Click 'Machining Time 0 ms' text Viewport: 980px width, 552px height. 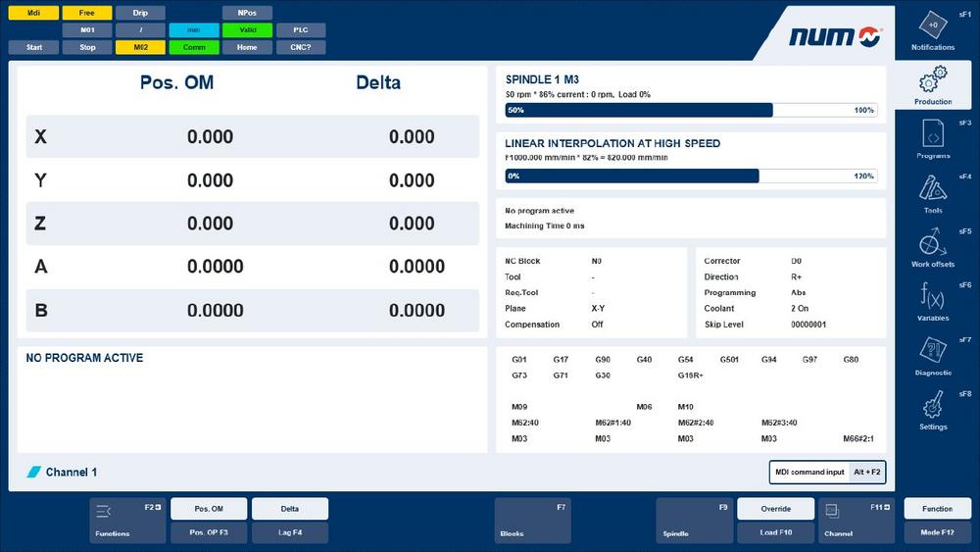tap(544, 226)
